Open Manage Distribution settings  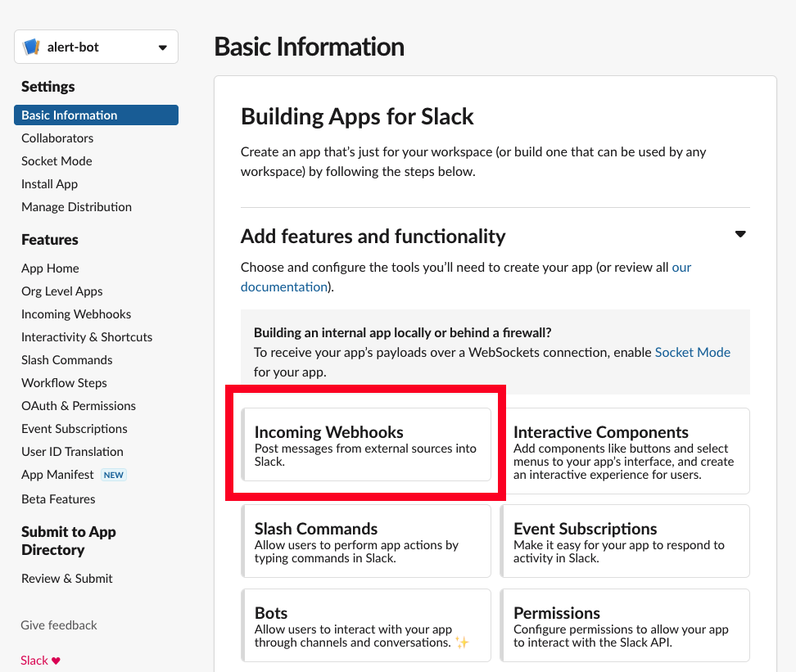pos(76,206)
